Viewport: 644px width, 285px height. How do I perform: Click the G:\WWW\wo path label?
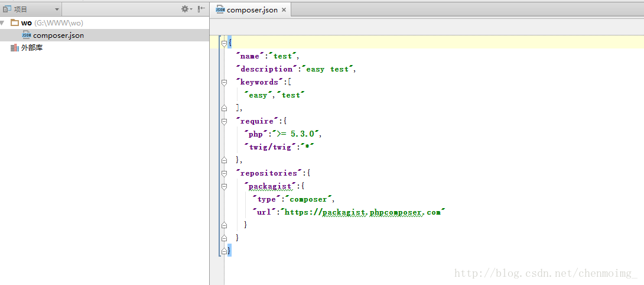click(x=58, y=23)
